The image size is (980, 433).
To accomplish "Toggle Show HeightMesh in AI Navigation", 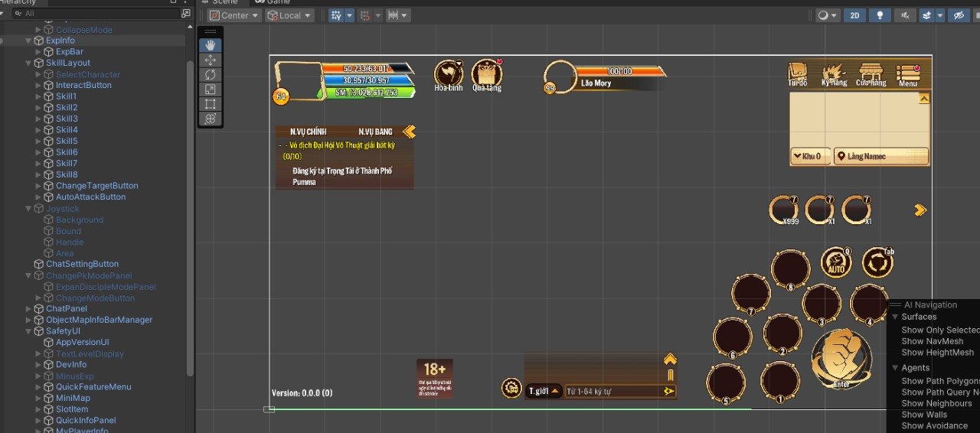I will [937, 353].
